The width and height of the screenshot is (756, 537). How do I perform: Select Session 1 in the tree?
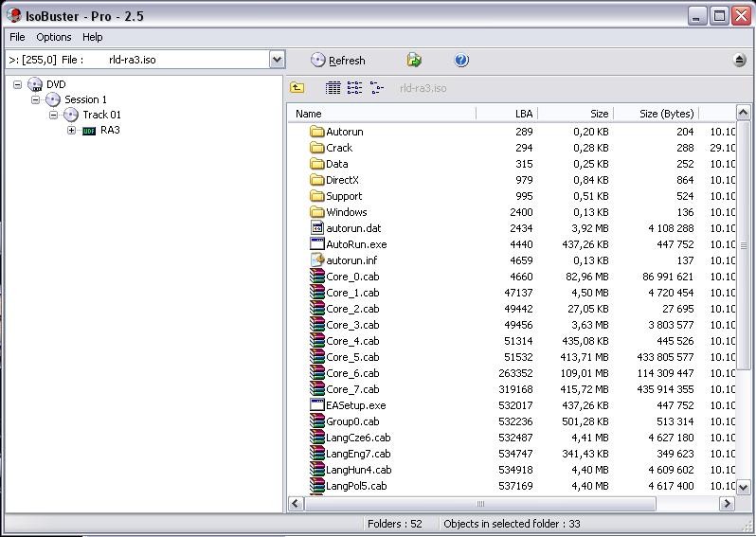coord(85,99)
